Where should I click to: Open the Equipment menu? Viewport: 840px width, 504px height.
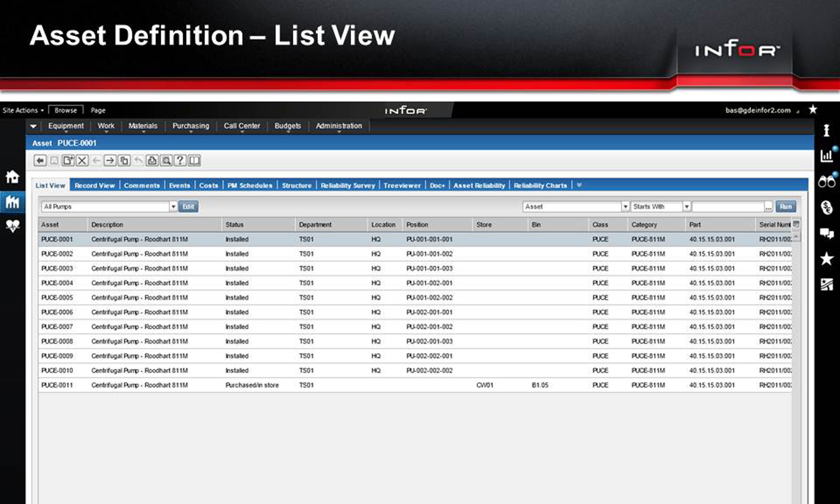point(66,126)
